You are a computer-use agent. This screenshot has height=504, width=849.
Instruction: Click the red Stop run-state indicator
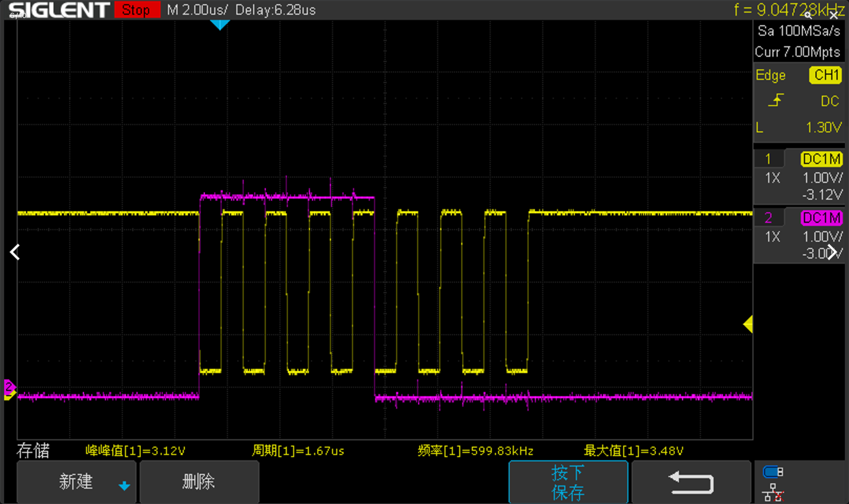[137, 10]
